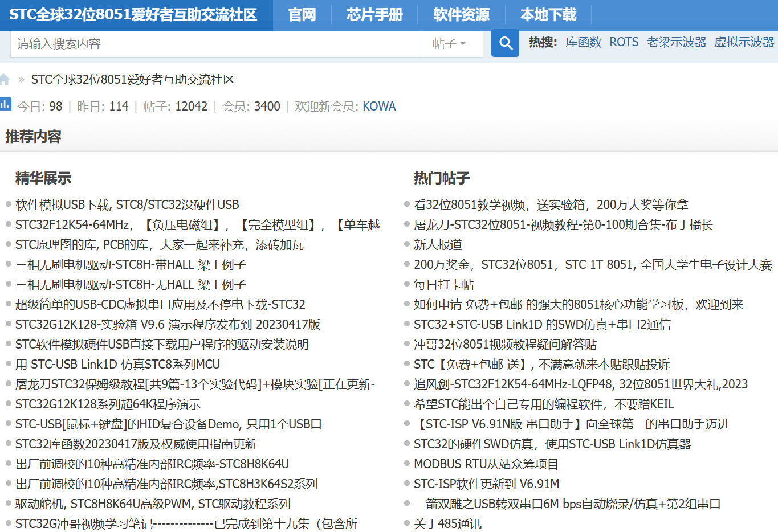Open the 官网 navigation tab
The height and width of the screenshot is (532, 778).
(302, 15)
